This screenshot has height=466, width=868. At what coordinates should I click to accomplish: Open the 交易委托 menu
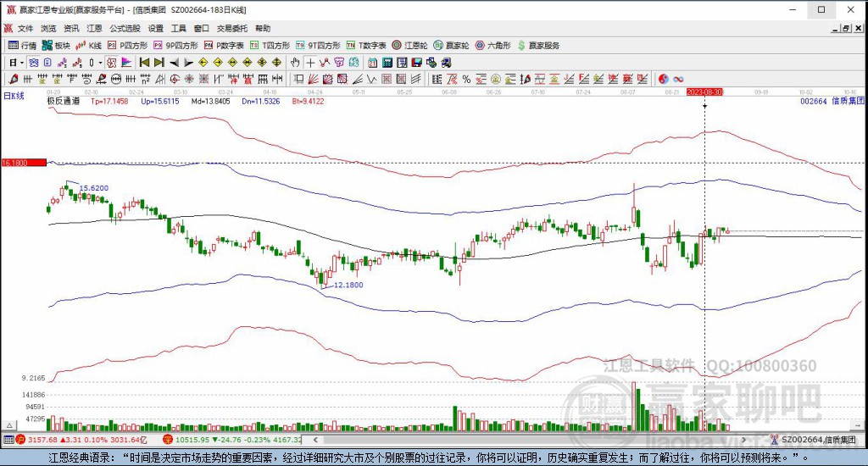pyautogui.click(x=232, y=28)
